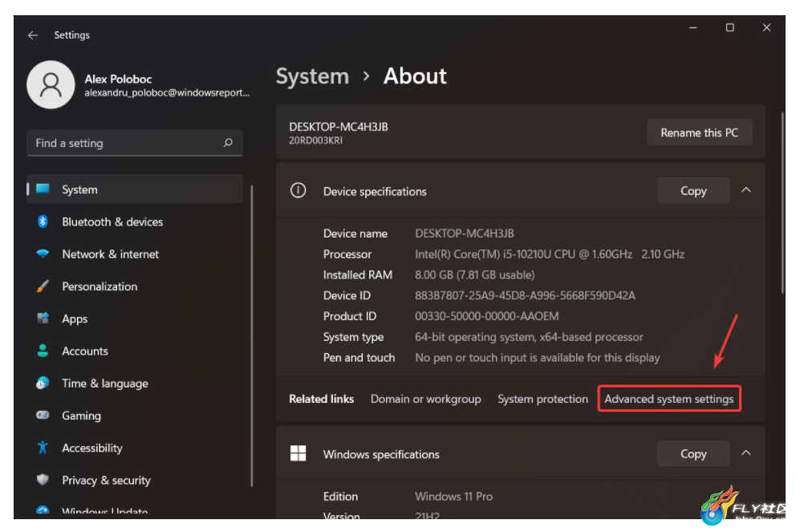Image resolution: width=800 pixels, height=532 pixels.
Task: Click the Gaming controller icon
Action: [x=43, y=415]
